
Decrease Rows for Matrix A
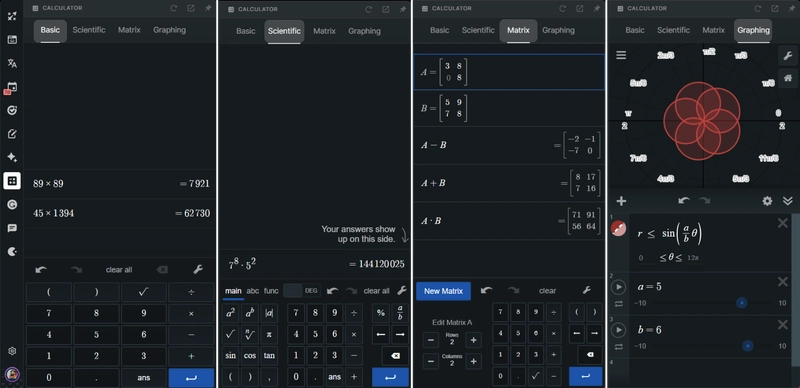(431, 340)
